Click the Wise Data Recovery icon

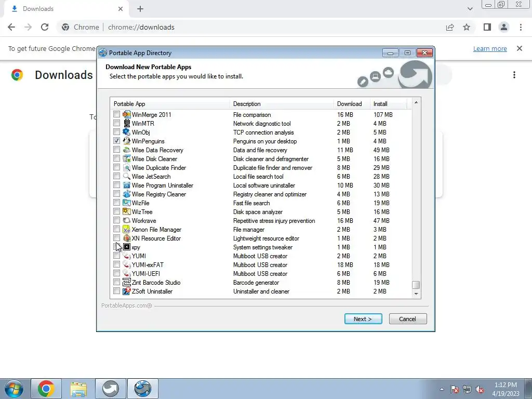127,150
